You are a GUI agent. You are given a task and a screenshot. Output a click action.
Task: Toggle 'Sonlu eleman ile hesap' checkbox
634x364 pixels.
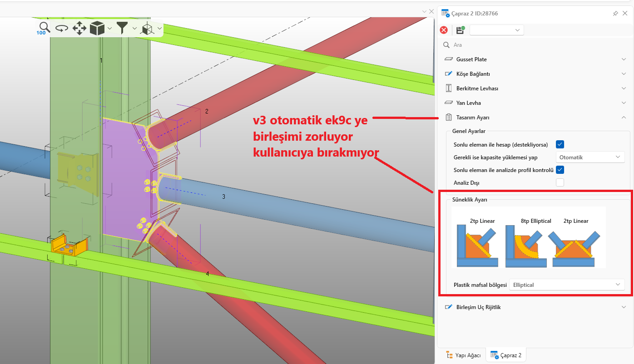560,145
